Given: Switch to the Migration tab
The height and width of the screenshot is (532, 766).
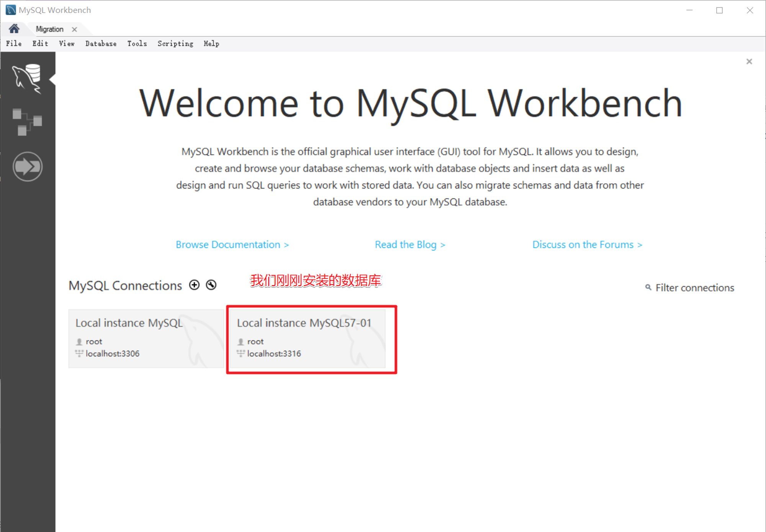Looking at the screenshot, I should point(49,29).
